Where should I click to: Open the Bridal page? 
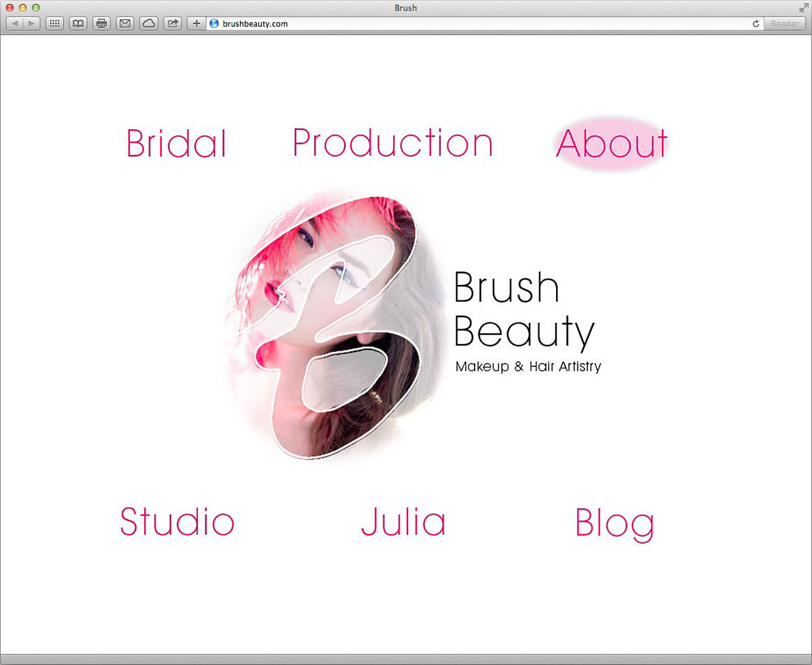[x=176, y=144]
